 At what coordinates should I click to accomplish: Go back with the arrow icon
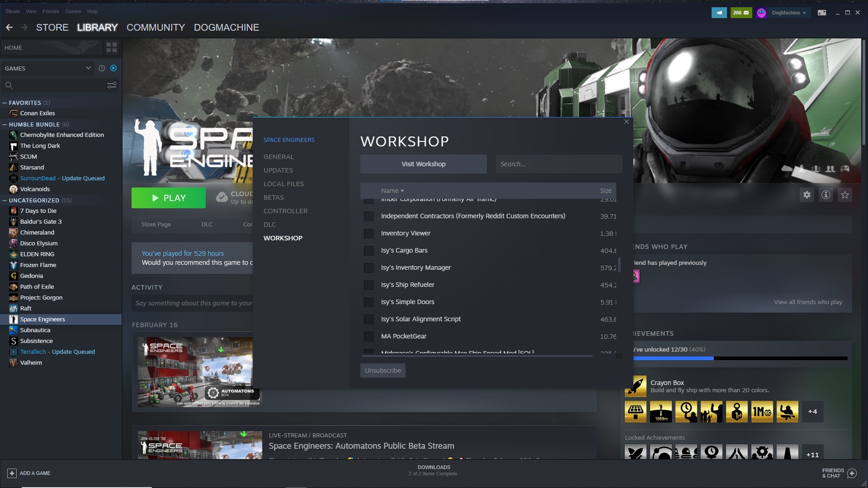point(9,28)
